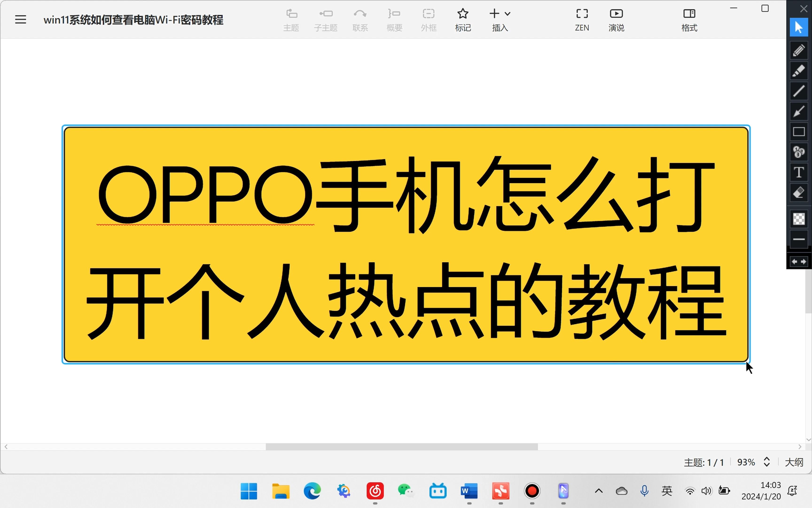Click the down arrow of vertical scrollbar
Image resolution: width=812 pixels, height=508 pixels.
[x=808, y=440]
